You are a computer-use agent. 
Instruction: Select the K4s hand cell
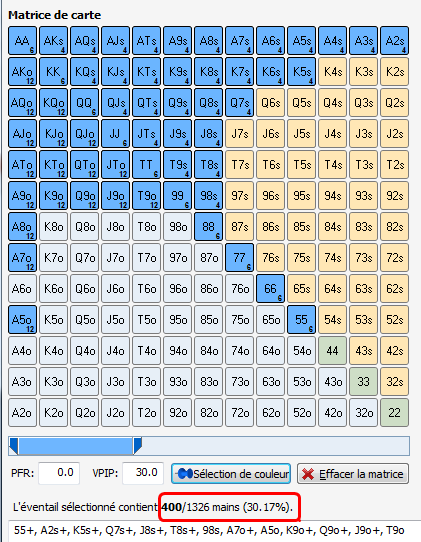pos(333,72)
